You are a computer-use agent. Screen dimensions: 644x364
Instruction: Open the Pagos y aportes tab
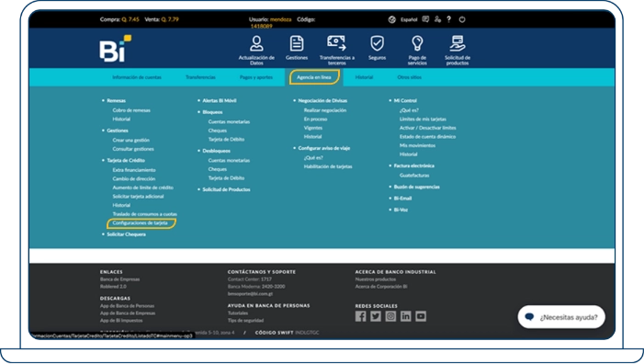point(256,77)
